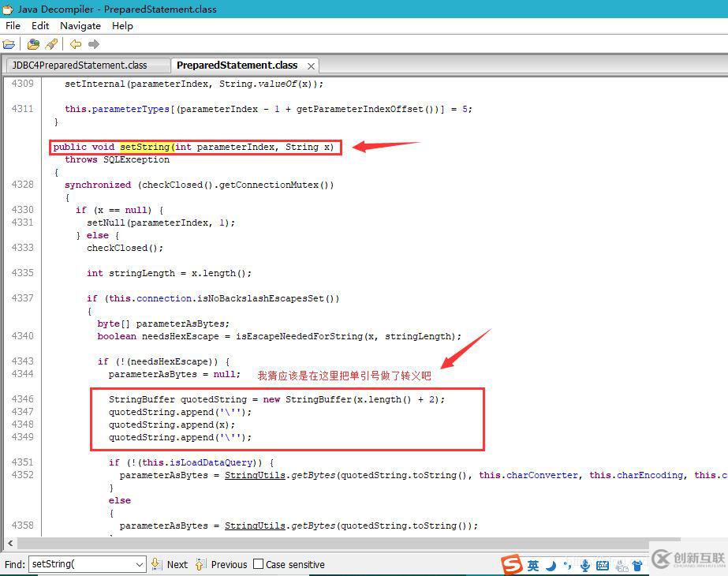Screen dimensions: 728x576
Task: Enable the Case sensitive checkbox
Action: [259, 564]
